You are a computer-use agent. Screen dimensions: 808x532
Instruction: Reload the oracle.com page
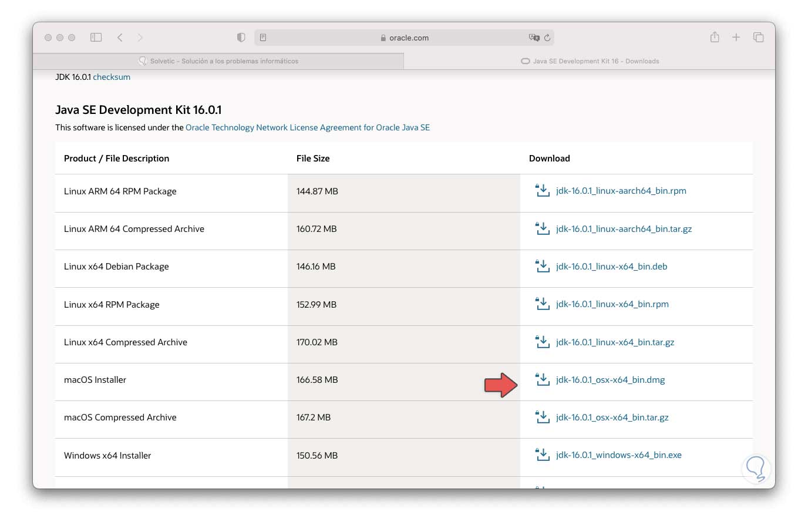pos(547,38)
